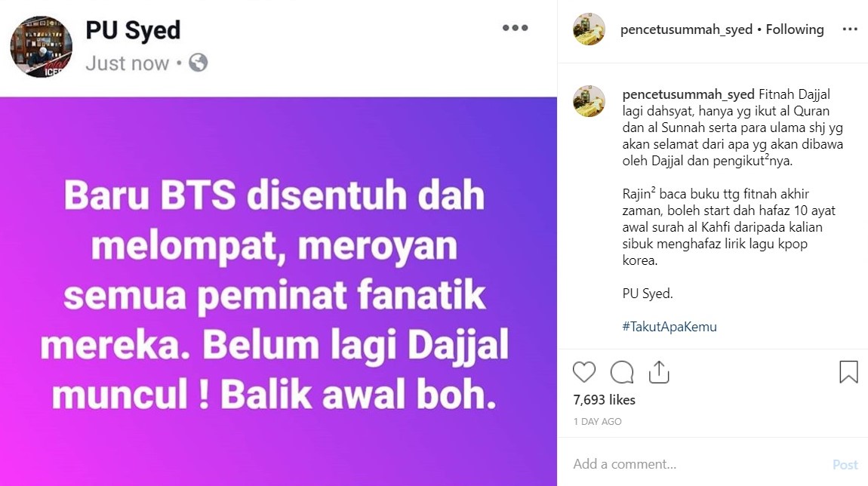Open the #TakutApaKemu hashtag
The width and height of the screenshot is (868, 486).
pyautogui.click(x=669, y=327)
